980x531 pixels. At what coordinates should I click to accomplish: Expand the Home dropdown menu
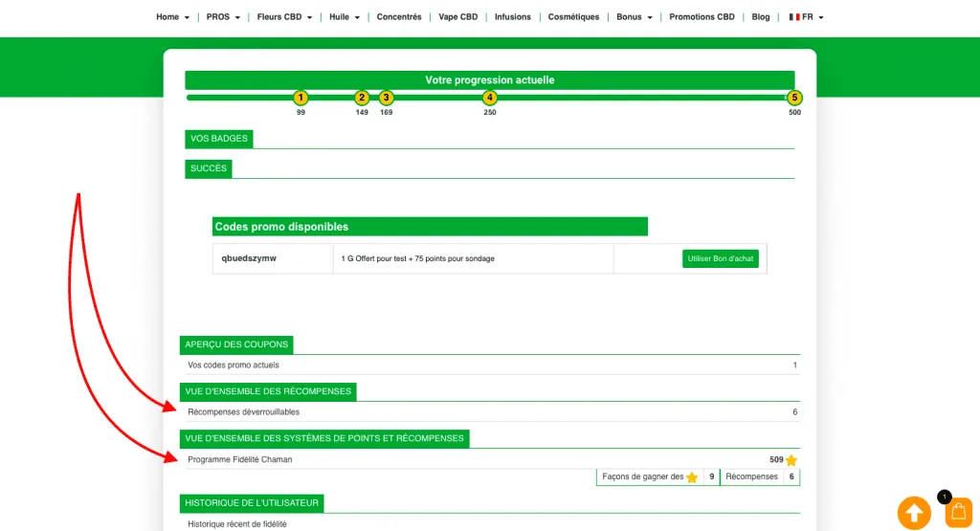172,17
